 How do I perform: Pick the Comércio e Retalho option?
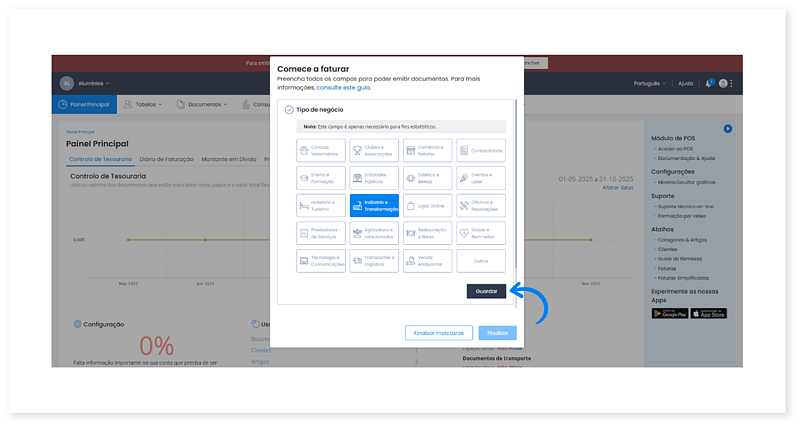tap(427, 150)
